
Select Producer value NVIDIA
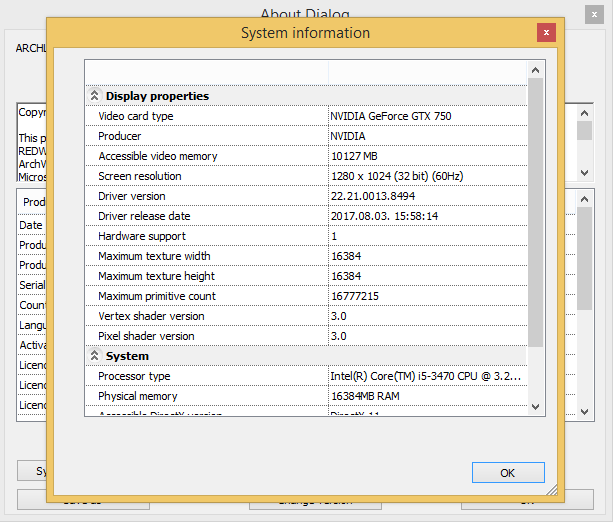click(348, 136)
